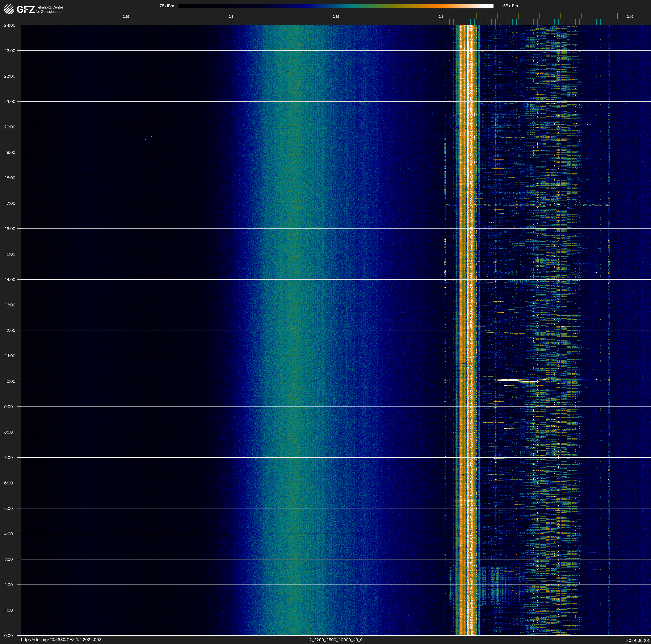Click the GFZ Helmholtz Centre for Geosciences text

49,9
